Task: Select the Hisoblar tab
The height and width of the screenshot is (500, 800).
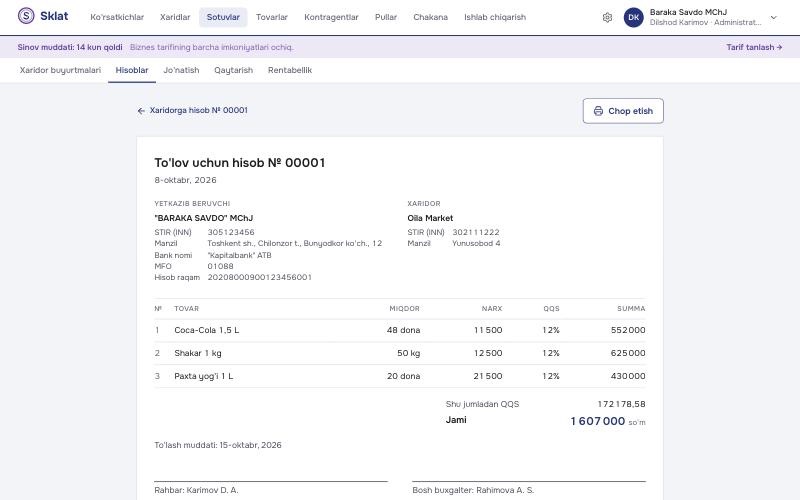Action: pyautogui.click(x=132, y=70)
